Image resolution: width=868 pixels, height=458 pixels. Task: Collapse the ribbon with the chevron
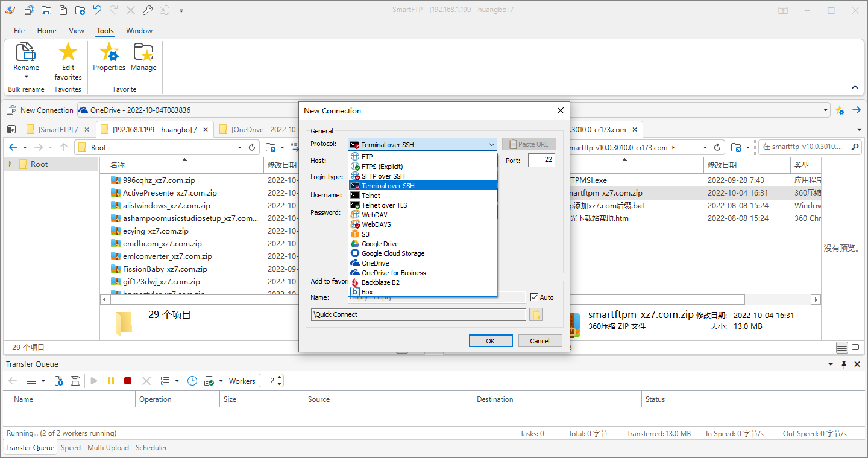[x=855, y=87]
